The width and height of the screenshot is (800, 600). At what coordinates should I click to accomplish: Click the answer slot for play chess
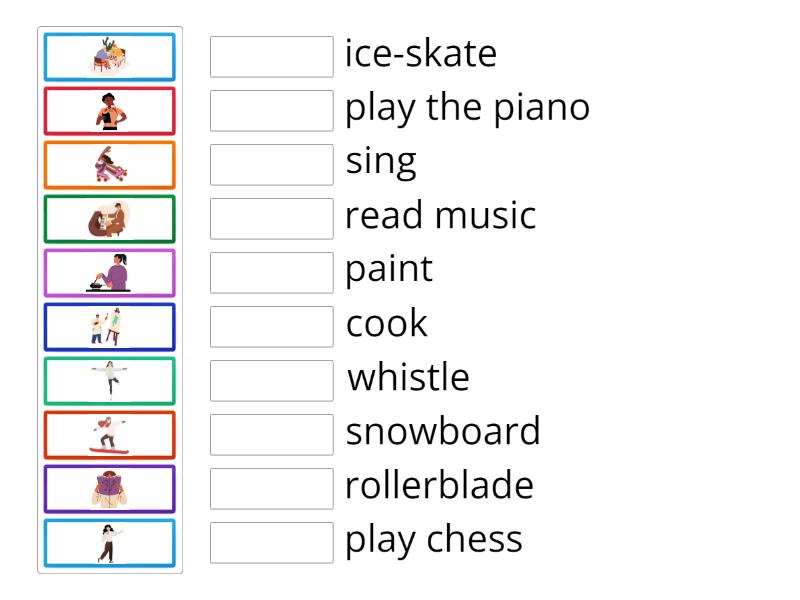[272, 544]
